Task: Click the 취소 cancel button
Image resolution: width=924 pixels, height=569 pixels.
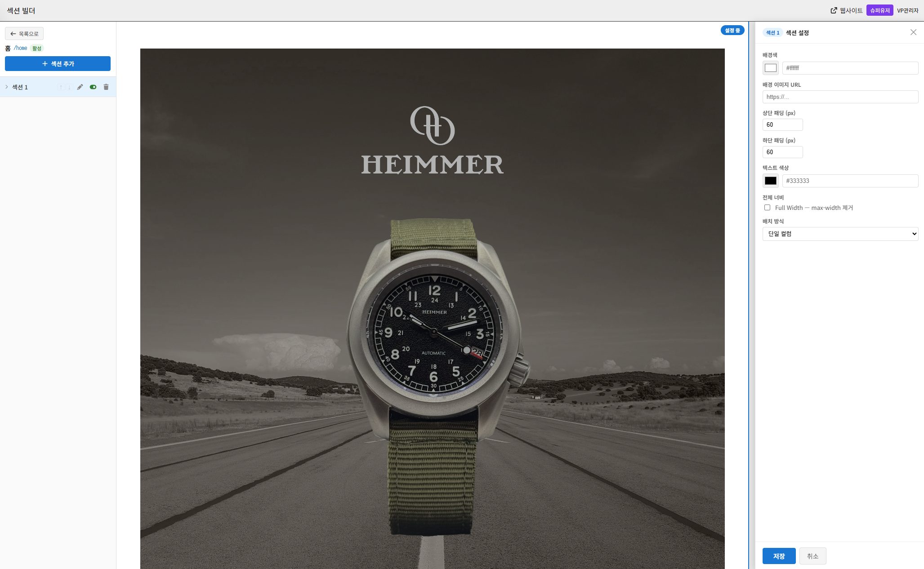Action: [x=812, y=556]
